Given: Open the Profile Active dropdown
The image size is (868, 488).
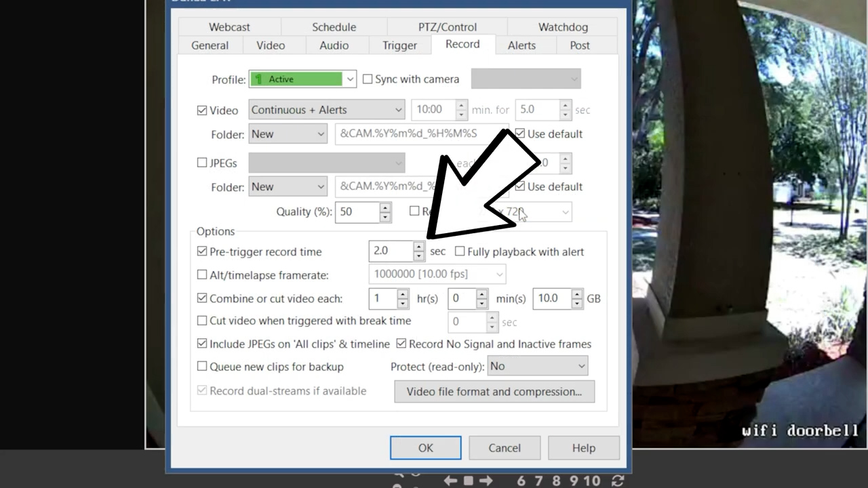Looking at the screenshot, I should point(302,79).
